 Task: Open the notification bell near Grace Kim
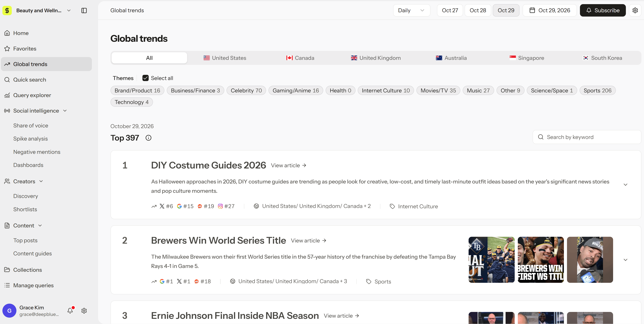(70, 310)
